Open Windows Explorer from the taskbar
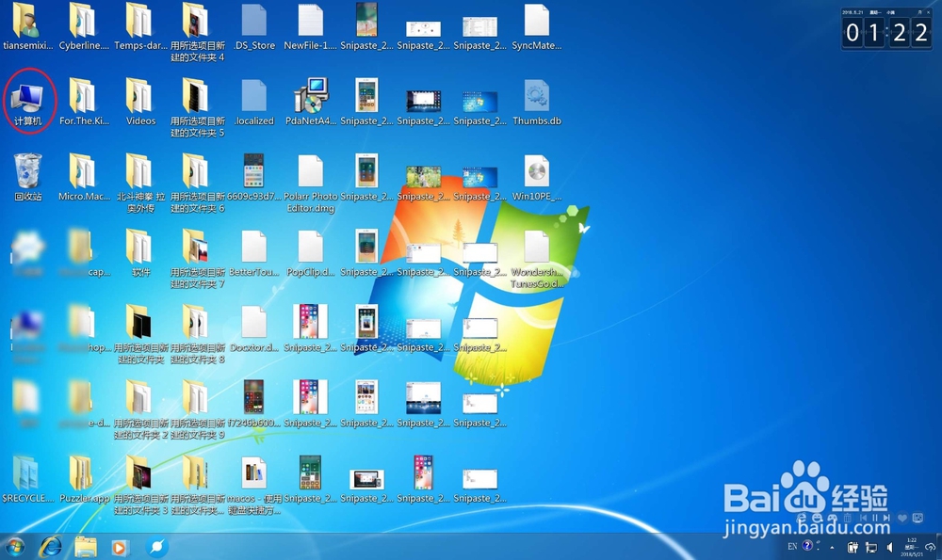Viewport: 942px width, 560px height. tap(86, 547)
